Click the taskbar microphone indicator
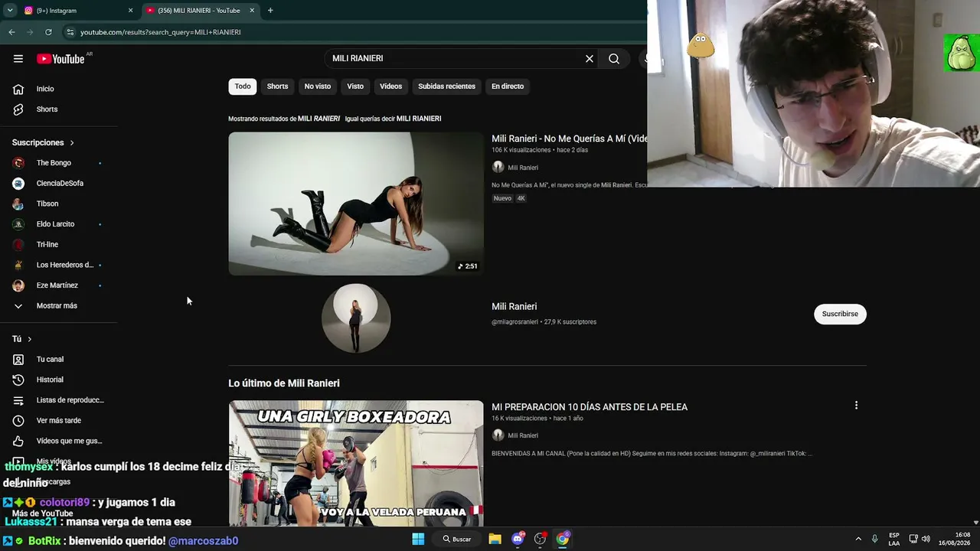Screen dimensions: 980x551 tap(875, 539)
